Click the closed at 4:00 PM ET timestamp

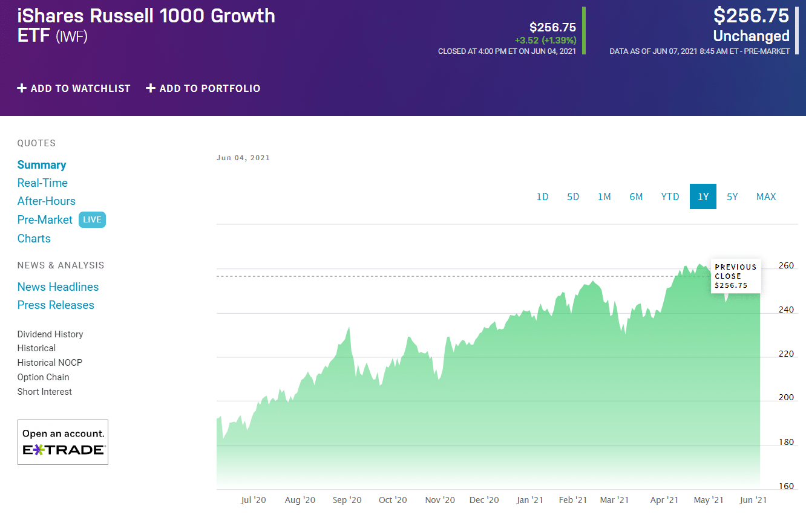pyautogui.click(x=507, y=51)
